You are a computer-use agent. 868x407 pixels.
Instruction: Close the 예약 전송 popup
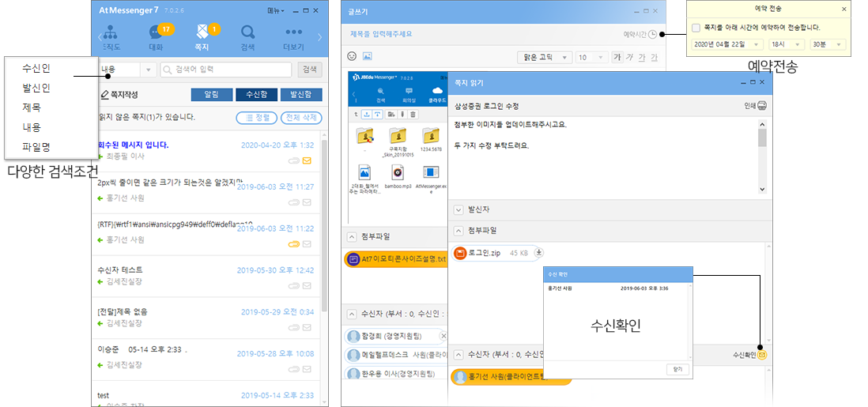point(843,9)
